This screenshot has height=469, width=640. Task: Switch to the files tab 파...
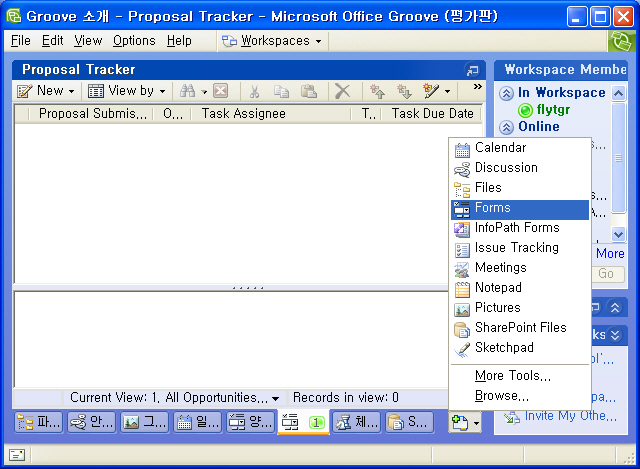tap(39, 422)
